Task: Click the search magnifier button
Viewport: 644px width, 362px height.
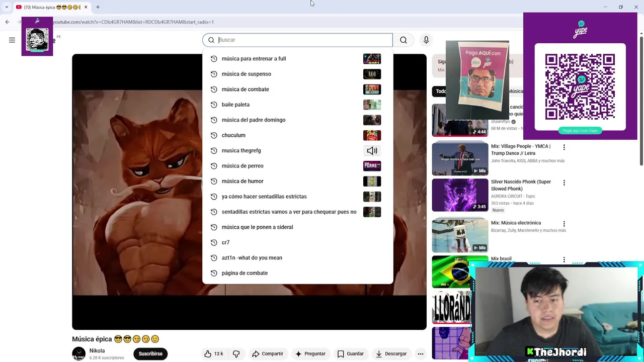Action: click(404, 40)
